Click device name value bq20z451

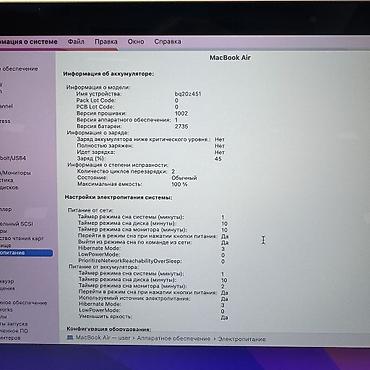point(188,94)
